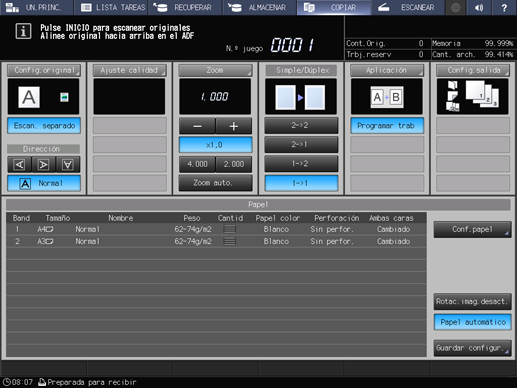Open Conf. papel settings
The image size is (517, 388).
tap(472, 229)
